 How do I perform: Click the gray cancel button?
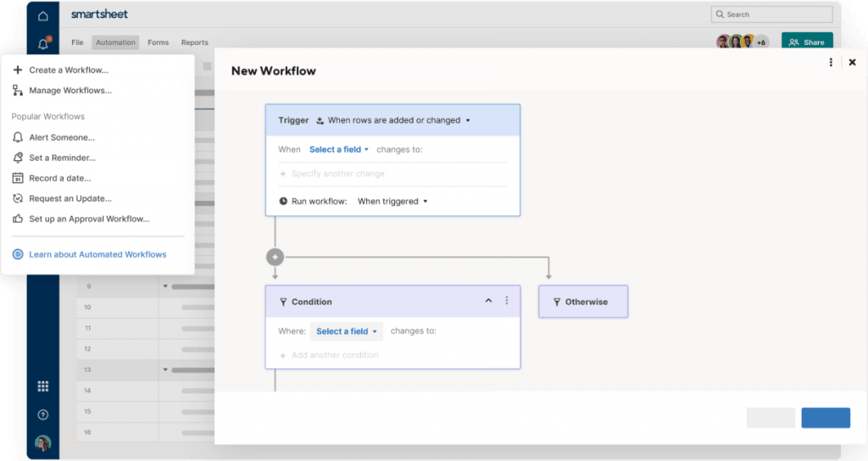(771, 418)
